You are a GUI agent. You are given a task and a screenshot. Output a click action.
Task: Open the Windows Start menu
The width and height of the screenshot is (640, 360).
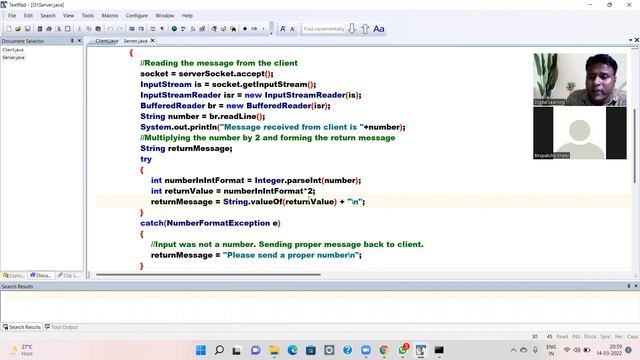pyautogui.click(x=201, y=350)
